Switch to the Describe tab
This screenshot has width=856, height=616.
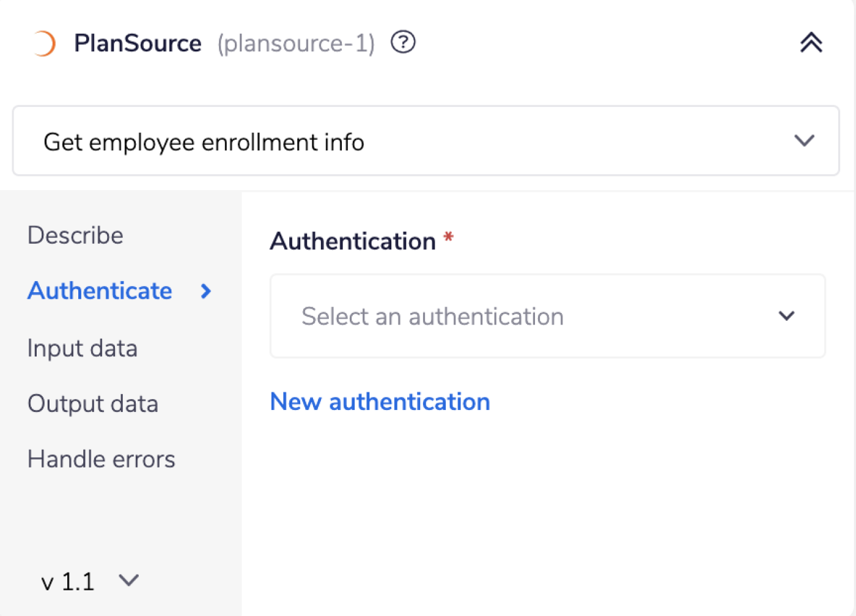click(x=75, y=235)
